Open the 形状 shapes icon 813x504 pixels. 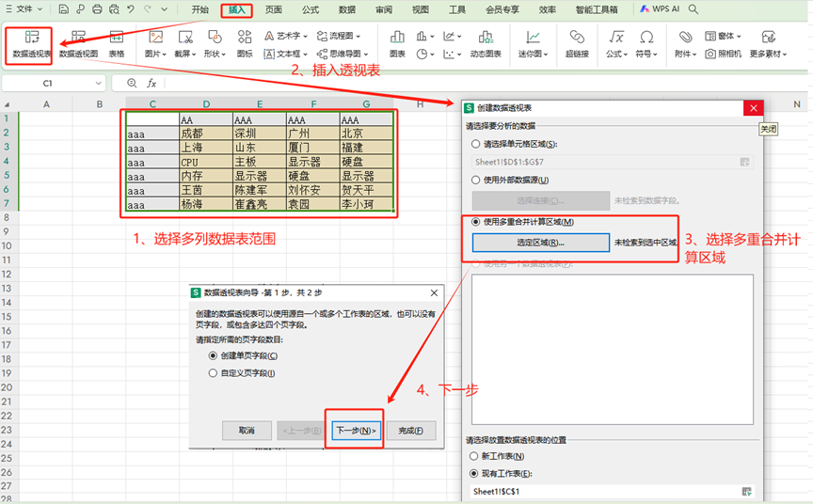pyautogui.click(x=215, y=38)
